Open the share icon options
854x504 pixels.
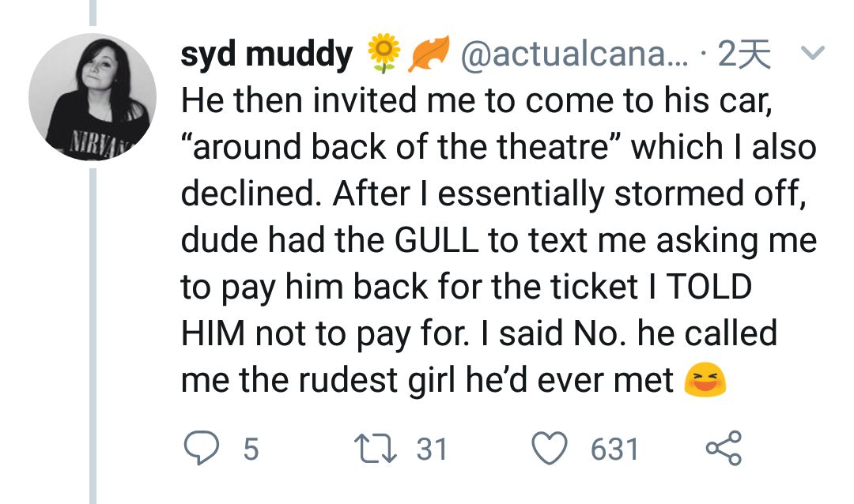(723, 449)
